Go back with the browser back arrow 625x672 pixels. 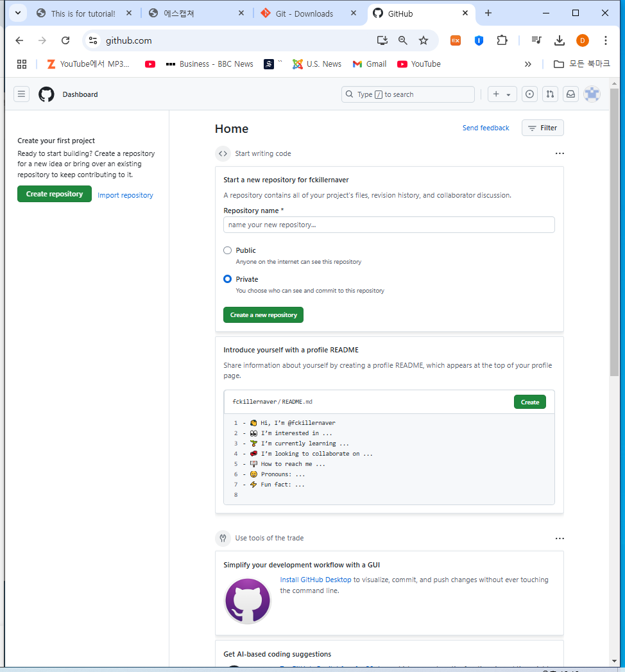[19, 40]
